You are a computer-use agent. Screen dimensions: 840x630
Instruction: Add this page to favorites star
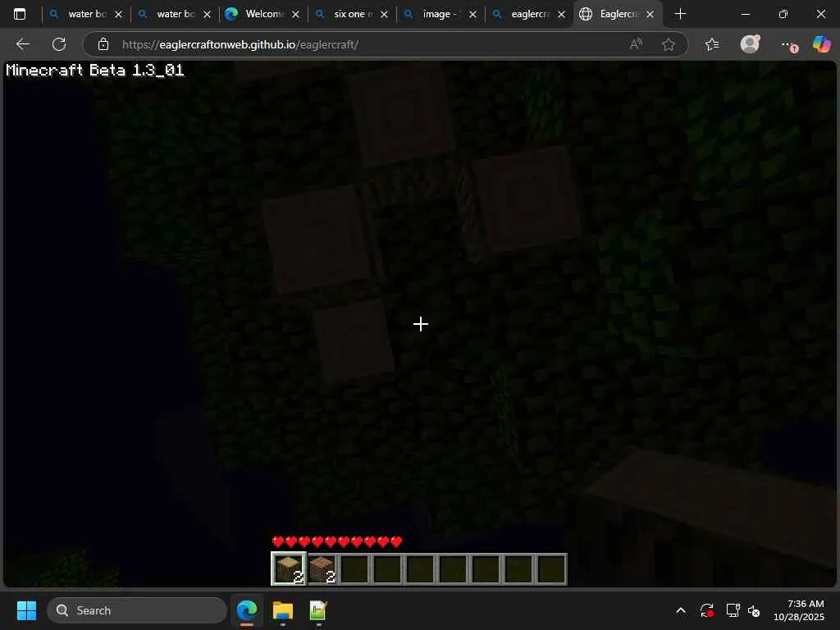click(668, 44)
